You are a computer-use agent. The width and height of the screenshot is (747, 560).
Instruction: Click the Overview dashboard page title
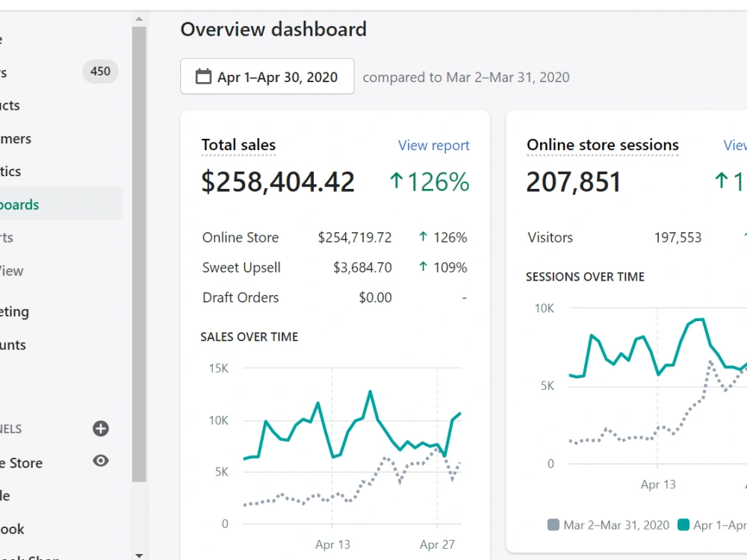click(273, 30)
